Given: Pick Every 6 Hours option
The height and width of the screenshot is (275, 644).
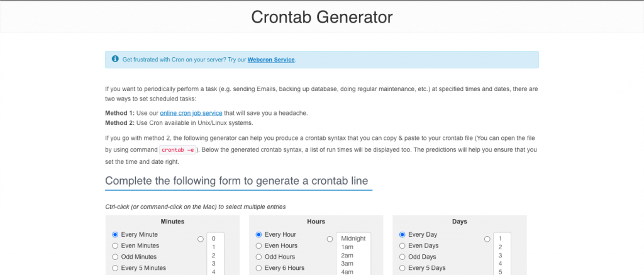Looking at the screenshot, I should [258, 268].
